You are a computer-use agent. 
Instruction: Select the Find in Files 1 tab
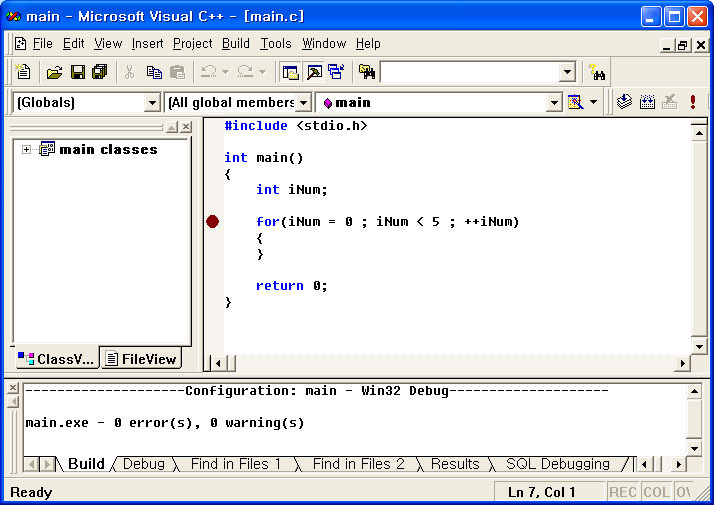[235, 464]
